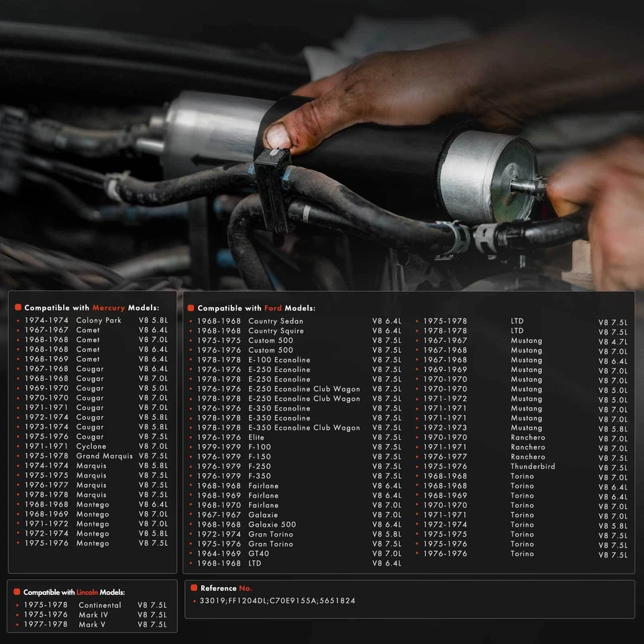Click the red bullet before Colony Park row

pos(18,321)
